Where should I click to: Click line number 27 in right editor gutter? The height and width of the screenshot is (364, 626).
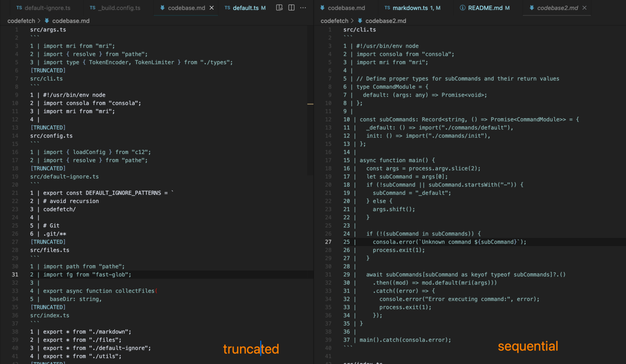[x=328, y=242]
